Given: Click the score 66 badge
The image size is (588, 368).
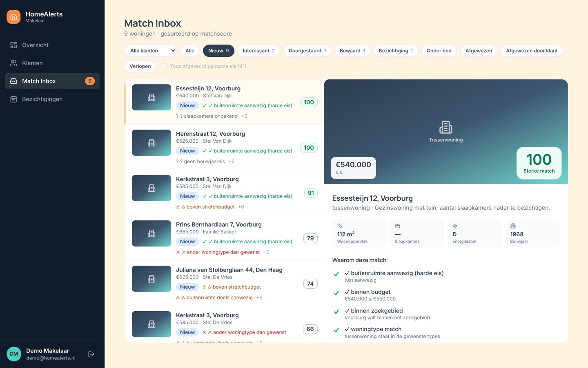Looking at the screenshot, I should (x=310, y=329).
